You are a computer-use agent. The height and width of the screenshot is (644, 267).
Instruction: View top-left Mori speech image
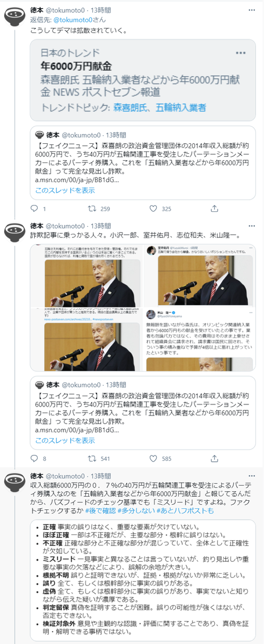86,275
